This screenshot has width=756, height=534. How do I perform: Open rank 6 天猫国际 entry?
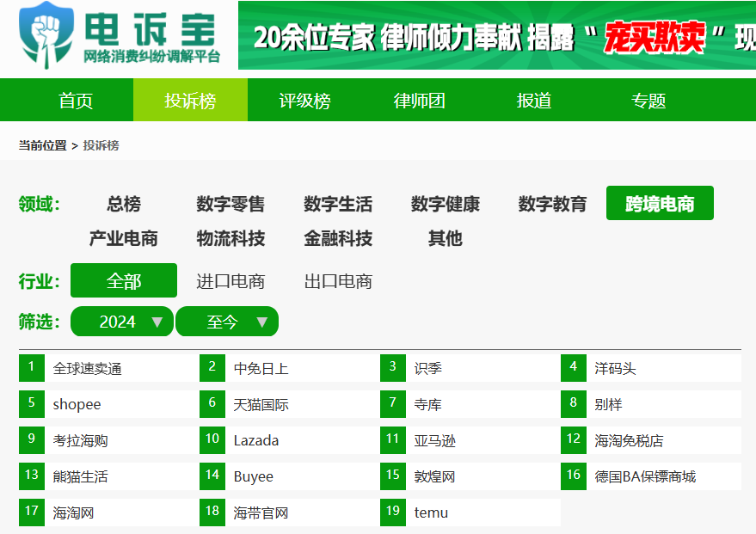(290, 404)
